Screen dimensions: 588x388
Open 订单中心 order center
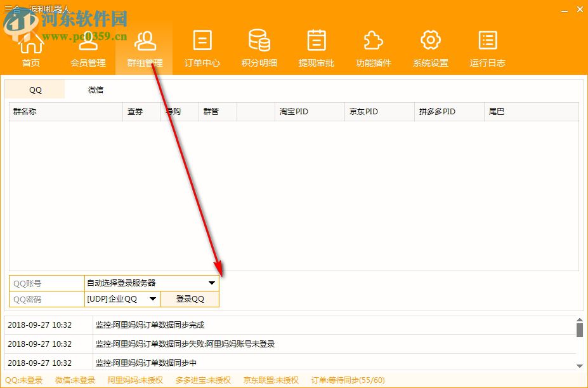click(202, 48)
